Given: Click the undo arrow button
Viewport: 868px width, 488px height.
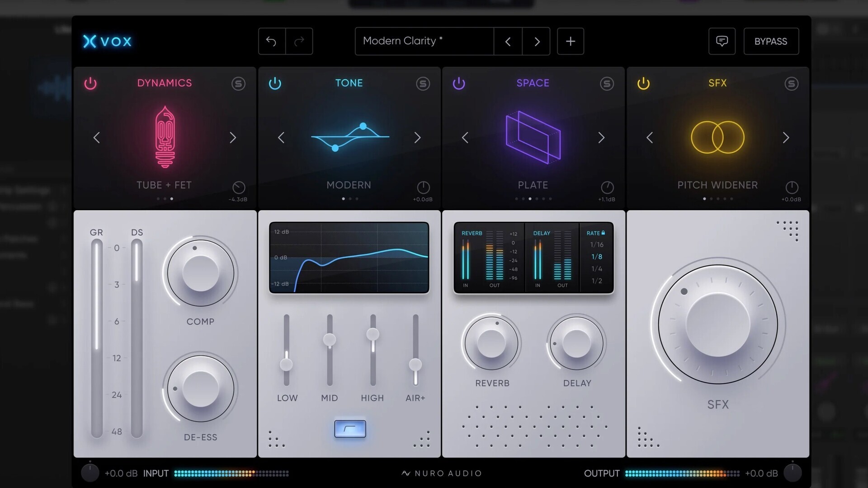Looking at the screenshot, I should pos(272,41).
